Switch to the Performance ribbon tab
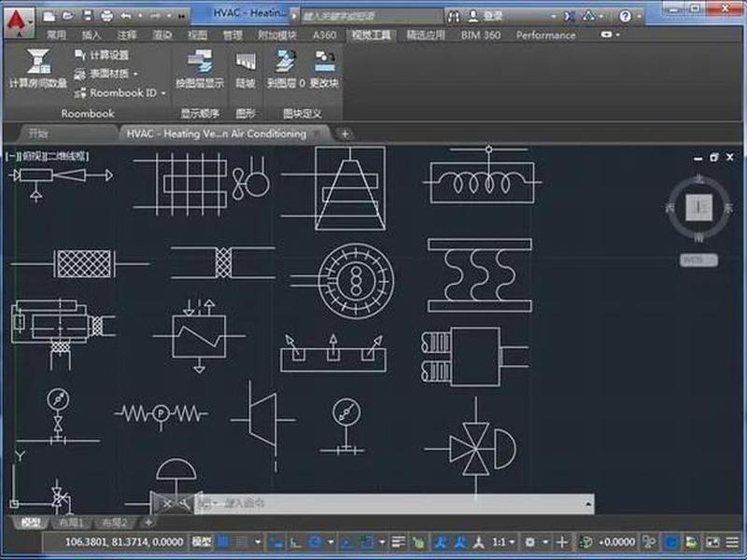The width and height of the screenshot is (747, 560). coord(545,35)
